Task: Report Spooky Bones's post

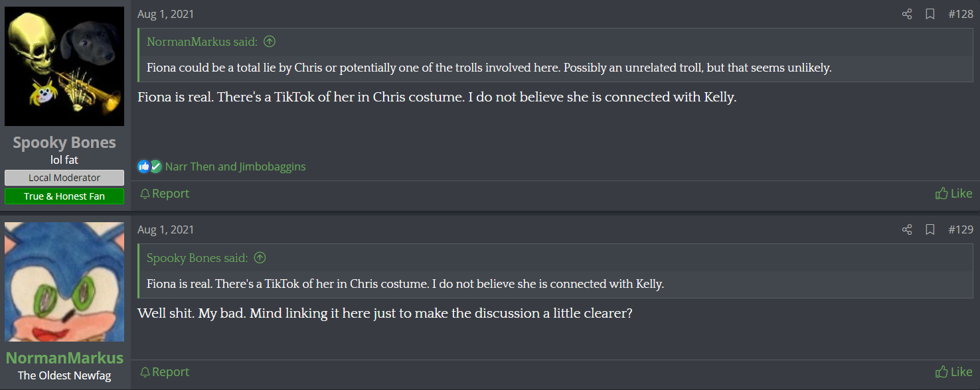Action: pyautogui.click(x=165, y=194)
